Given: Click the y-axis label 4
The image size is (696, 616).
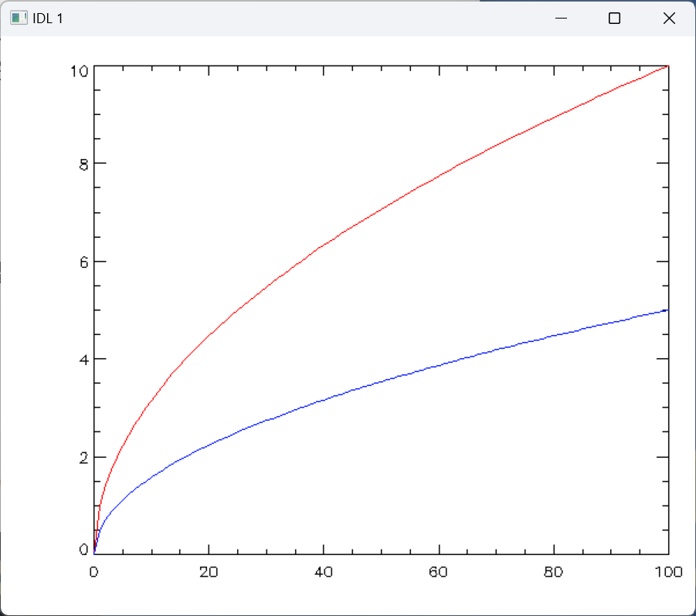Looking at the screenshot, I should (x=84, y=360).
